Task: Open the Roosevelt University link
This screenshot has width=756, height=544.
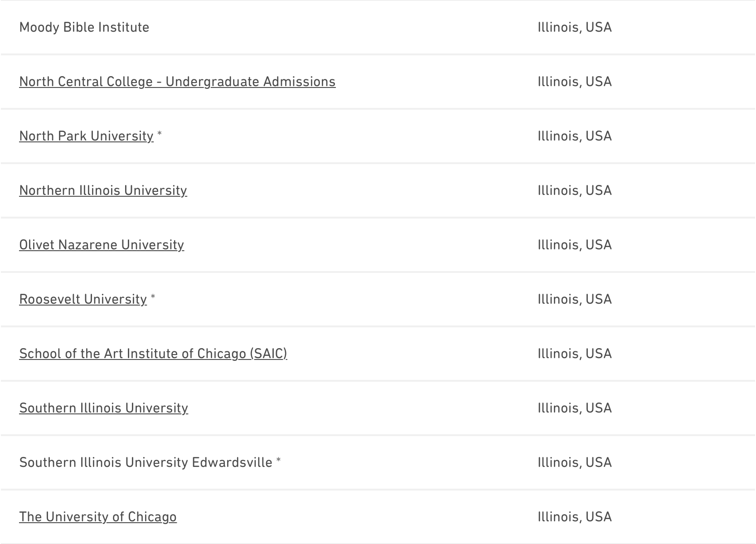Action: tap(83, 299)
